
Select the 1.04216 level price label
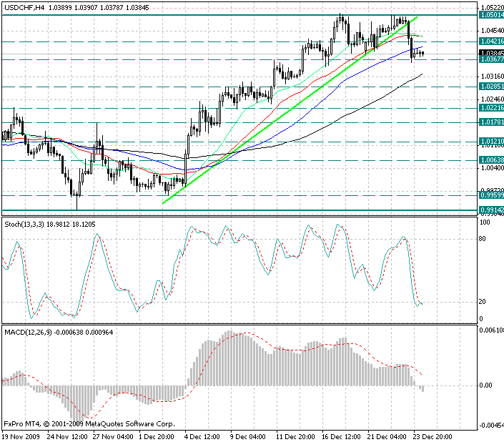coord(491,41)
